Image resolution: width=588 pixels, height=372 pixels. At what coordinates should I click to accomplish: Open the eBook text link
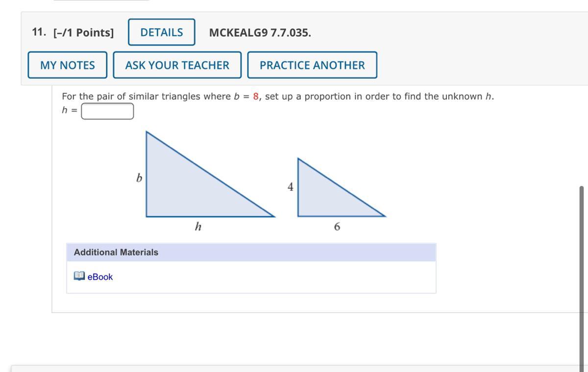pos(100,277)
